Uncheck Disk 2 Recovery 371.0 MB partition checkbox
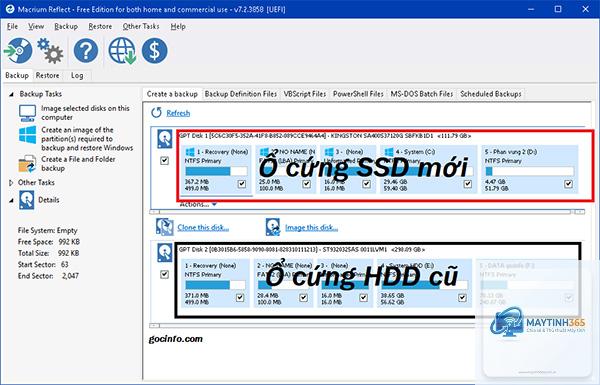This screenshot has width=600, height=385. [x=240, y=297]
